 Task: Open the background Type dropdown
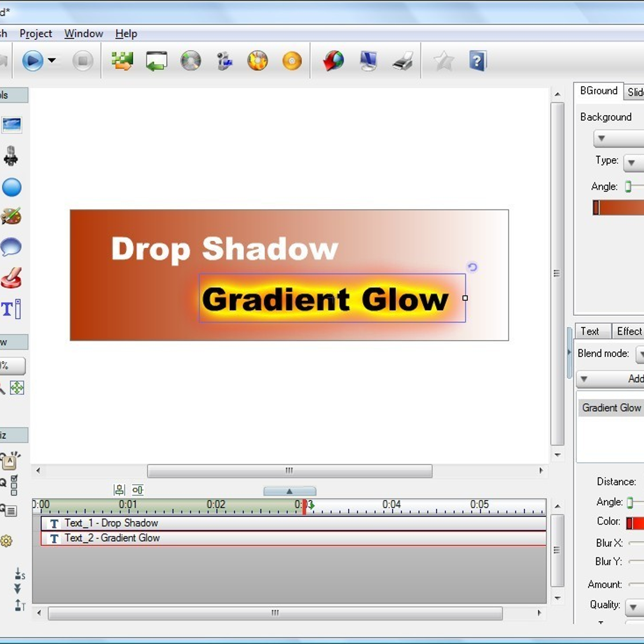(634, 163)
